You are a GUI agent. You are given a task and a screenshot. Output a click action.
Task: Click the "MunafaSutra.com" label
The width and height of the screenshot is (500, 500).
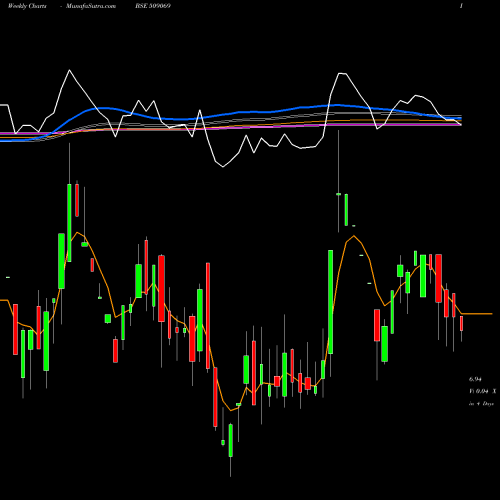point(91,6)
